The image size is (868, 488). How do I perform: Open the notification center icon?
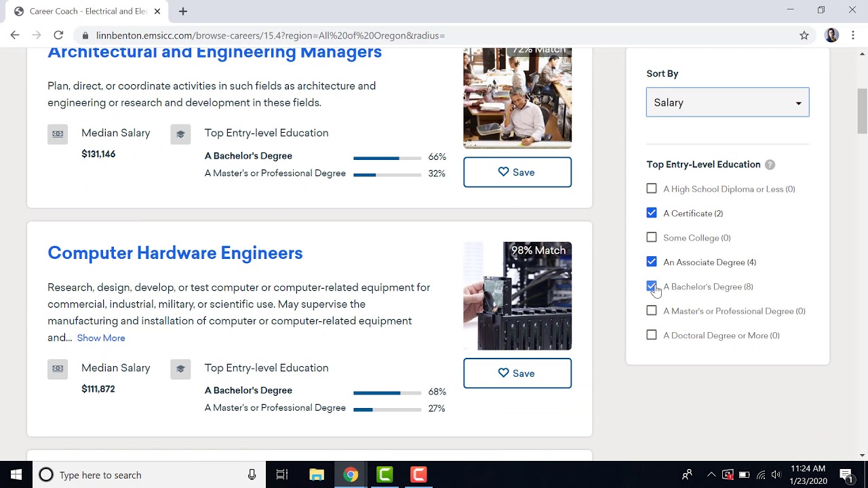click(x=846, y=474)
